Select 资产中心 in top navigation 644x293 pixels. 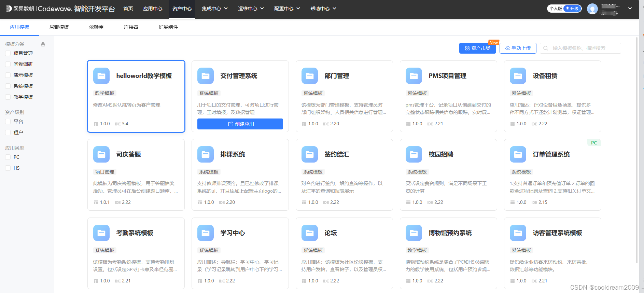tap(182, 9)
